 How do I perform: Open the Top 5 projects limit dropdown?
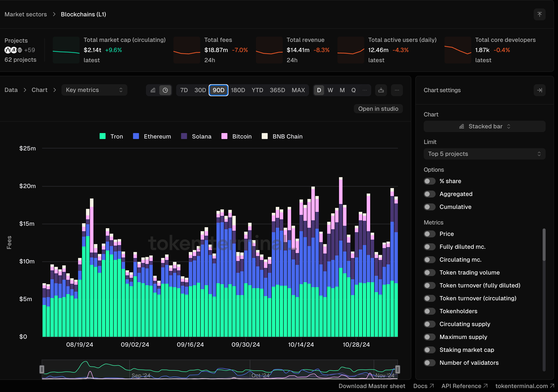coord(484,154)
